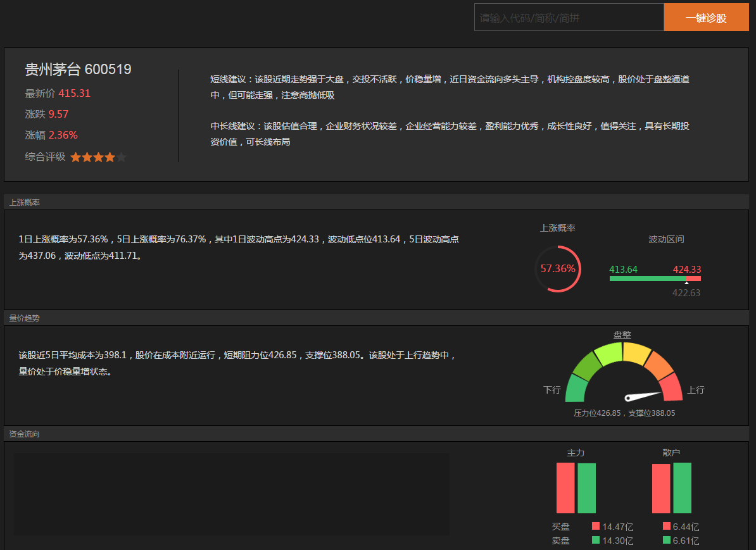
Task: Select the price change value 9.57
Action: [58, 115]
